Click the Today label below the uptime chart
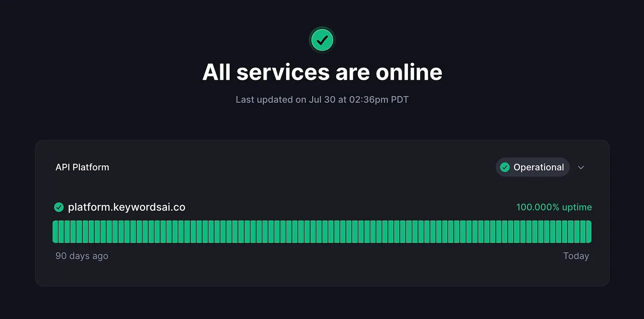Screen dimensions: 644x319 (x=576, y=256)
